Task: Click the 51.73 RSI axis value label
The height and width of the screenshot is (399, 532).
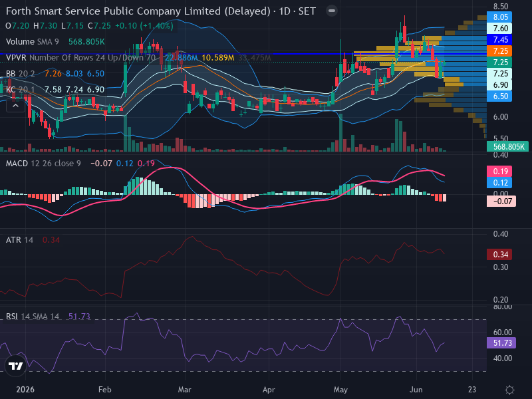Action: coord(501,343)
